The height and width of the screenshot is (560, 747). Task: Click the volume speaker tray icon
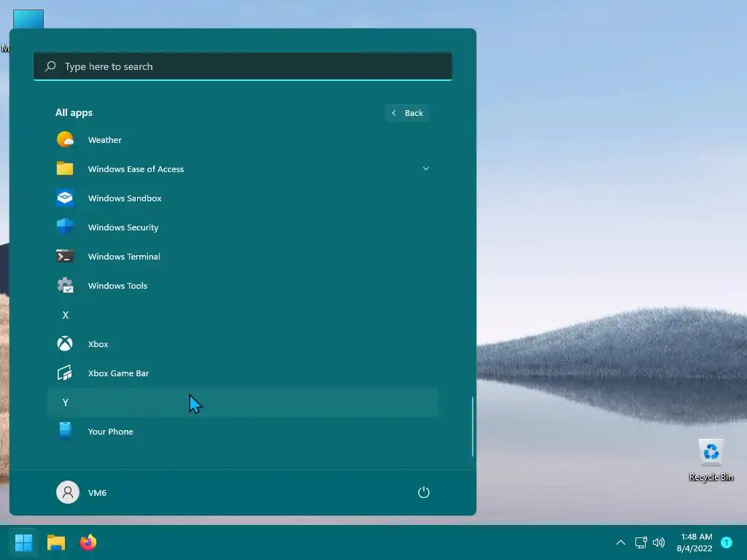(659, 542)
